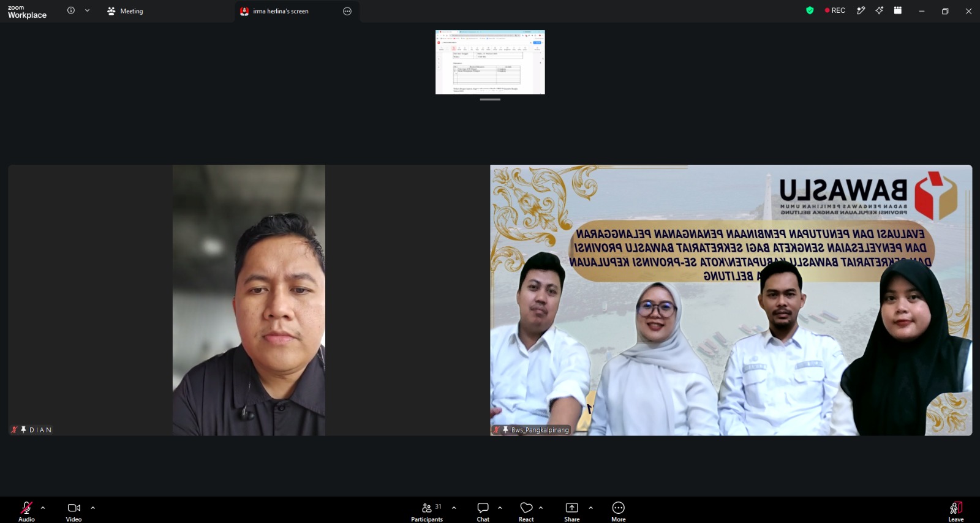Viewport: 980px width, 523px height.
Task: Open the AI Companion sparkle icon
Action: (x=879, y=10)
